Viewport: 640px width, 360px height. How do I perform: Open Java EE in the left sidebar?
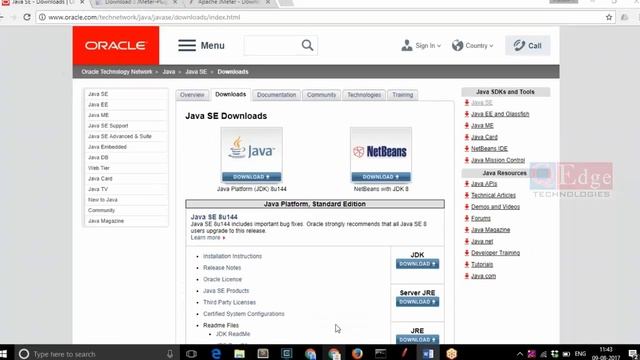pyautogui.click(x=98, y=104)
